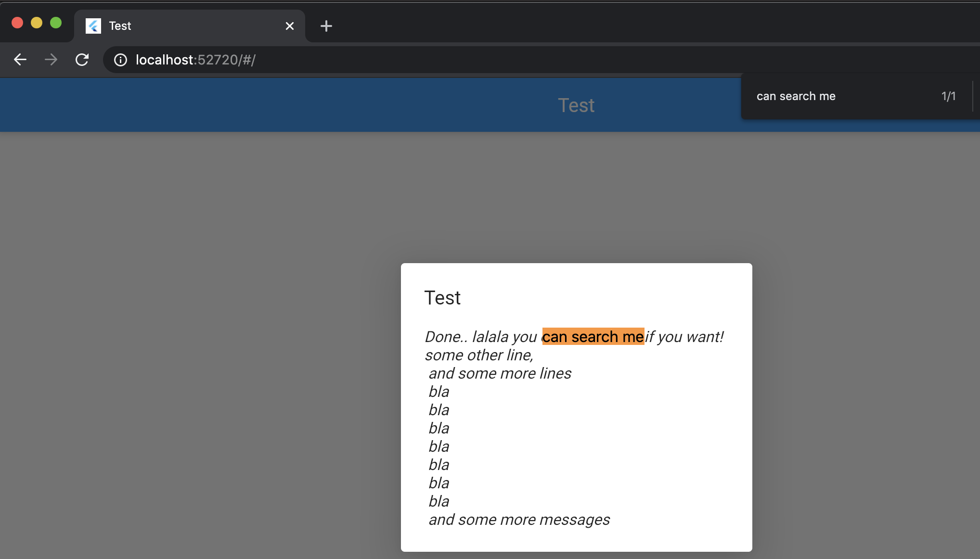Click the first bla line

pos(438,392)
